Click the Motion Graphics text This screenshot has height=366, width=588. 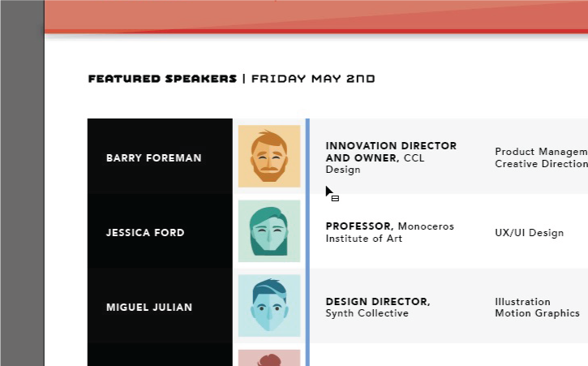point(537,313)
